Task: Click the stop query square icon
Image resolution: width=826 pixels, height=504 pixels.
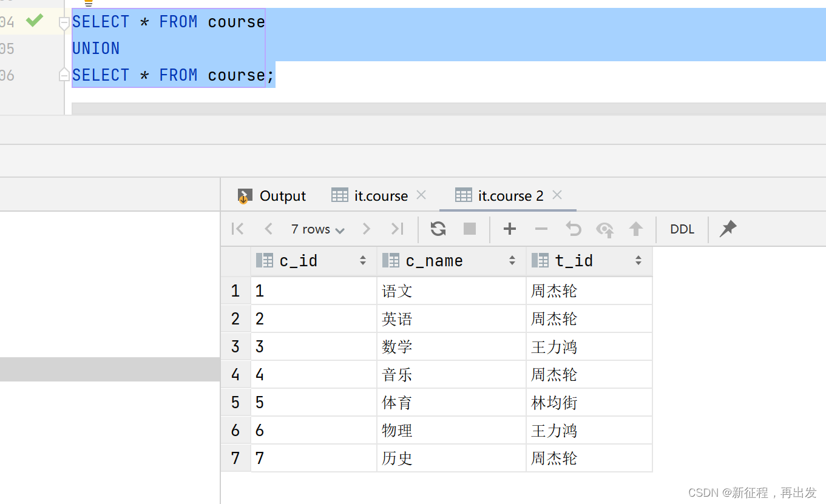Action: (470, 229)
